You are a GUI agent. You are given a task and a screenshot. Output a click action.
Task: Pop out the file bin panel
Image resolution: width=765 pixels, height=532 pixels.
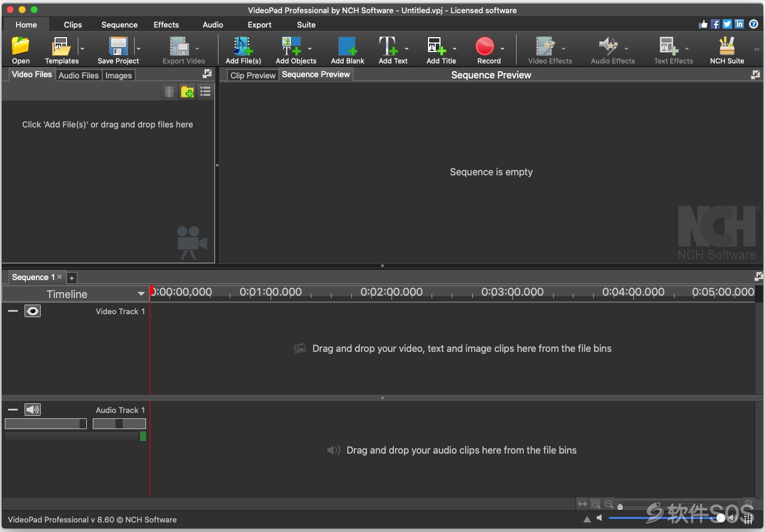207,74
